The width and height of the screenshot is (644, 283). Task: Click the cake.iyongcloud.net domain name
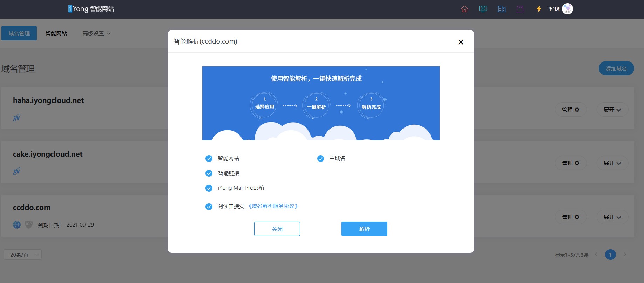[48, 154]
